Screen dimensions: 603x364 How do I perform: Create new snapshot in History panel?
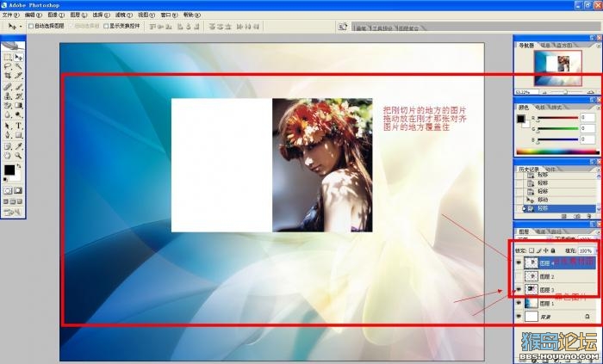point(576,217)
